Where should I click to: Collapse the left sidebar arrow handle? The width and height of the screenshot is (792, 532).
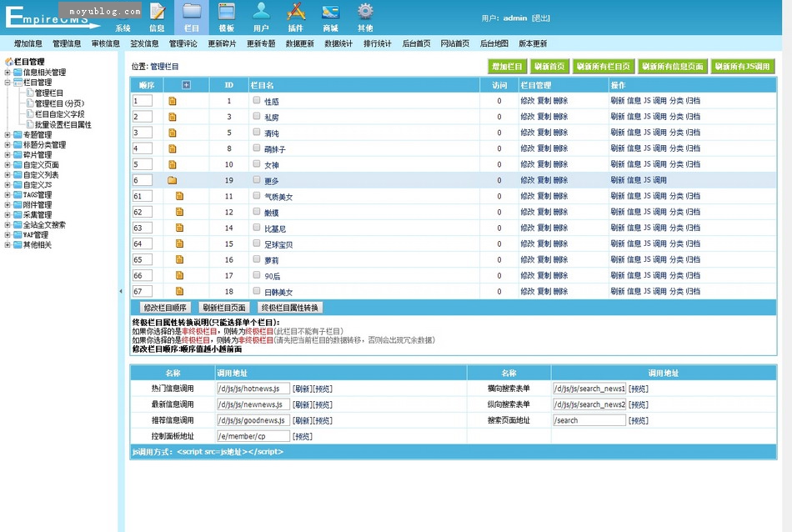click(x=121, y=291)
